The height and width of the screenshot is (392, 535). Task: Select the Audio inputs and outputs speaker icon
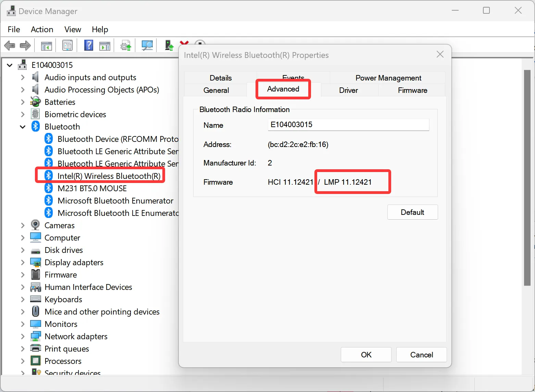point(35,77)
